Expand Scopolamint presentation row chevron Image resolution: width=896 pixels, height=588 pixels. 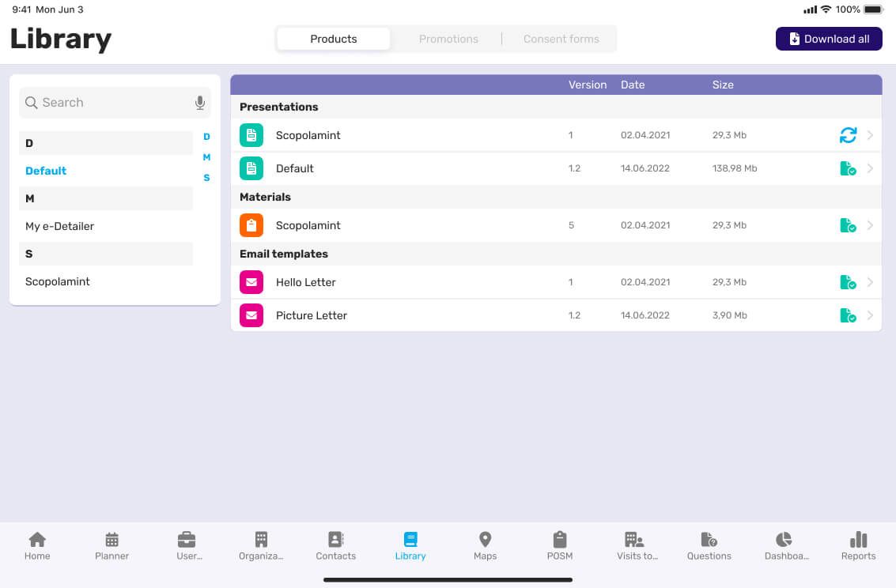[x=870, y=135]
